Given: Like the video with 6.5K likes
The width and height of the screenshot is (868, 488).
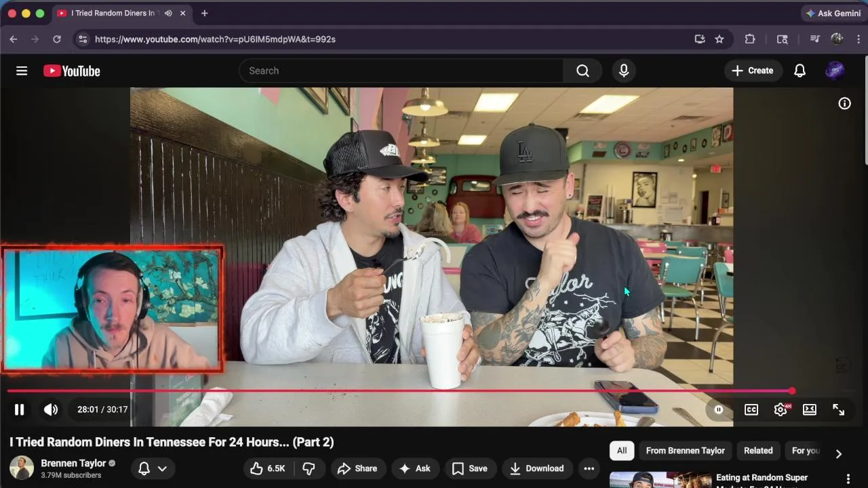Looking at the screenshot, I should [267, 468].
